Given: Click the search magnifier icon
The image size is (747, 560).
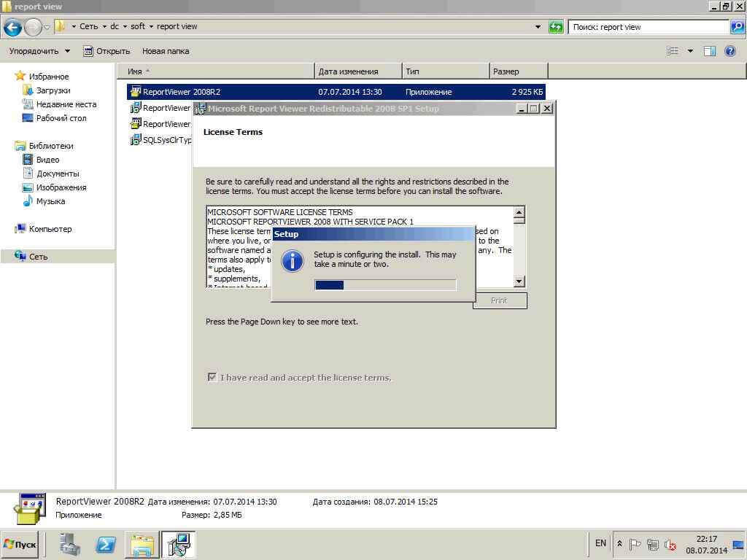Looking at the screenshot, I should pyautogui.click(x=738, y=27).
